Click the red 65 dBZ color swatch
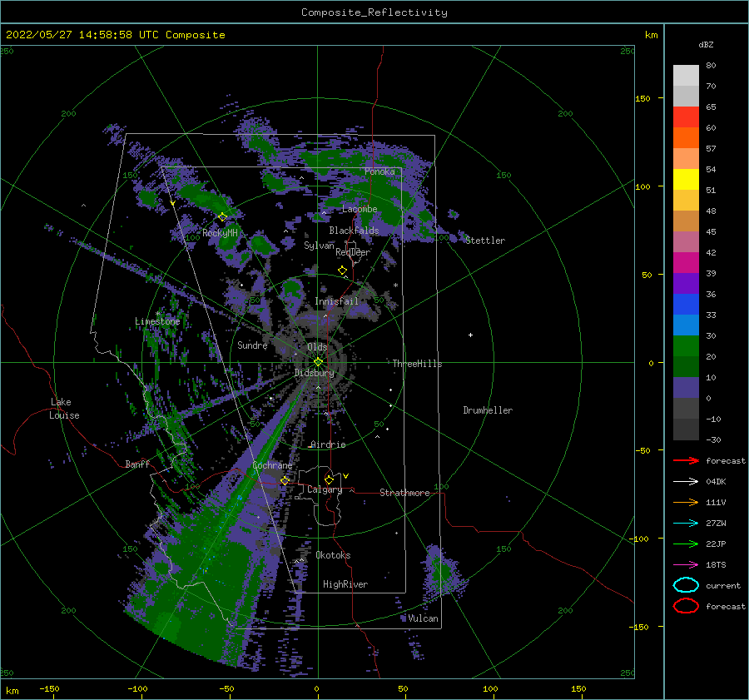 coord(686,117)
